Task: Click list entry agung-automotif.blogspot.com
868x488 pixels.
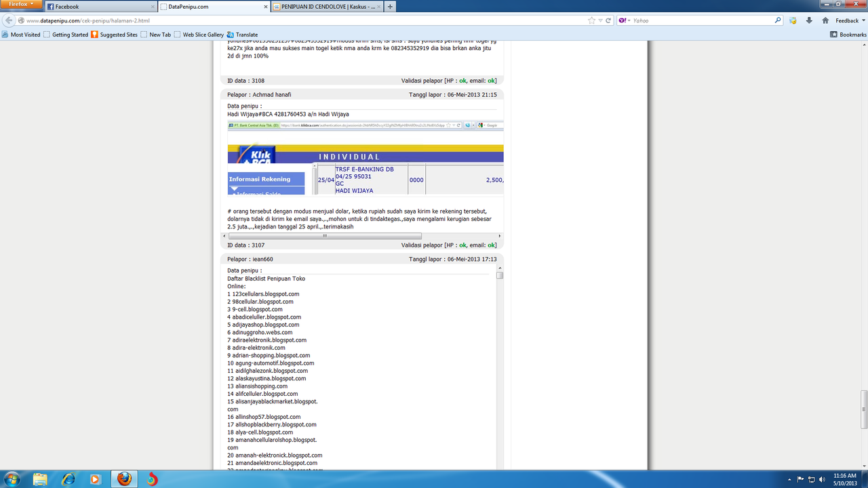Action: (x=275, y=363)
